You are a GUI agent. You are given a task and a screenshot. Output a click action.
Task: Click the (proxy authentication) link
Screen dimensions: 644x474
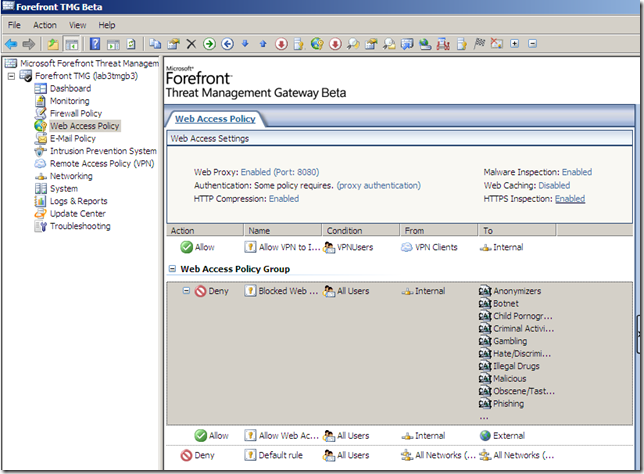pyautogui.click(x=379, y=186)
